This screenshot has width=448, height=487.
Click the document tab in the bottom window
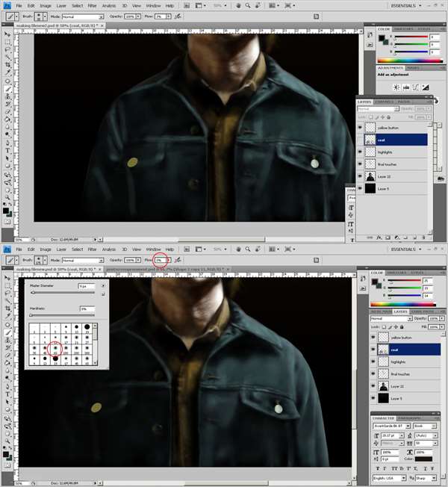point(58,270)
